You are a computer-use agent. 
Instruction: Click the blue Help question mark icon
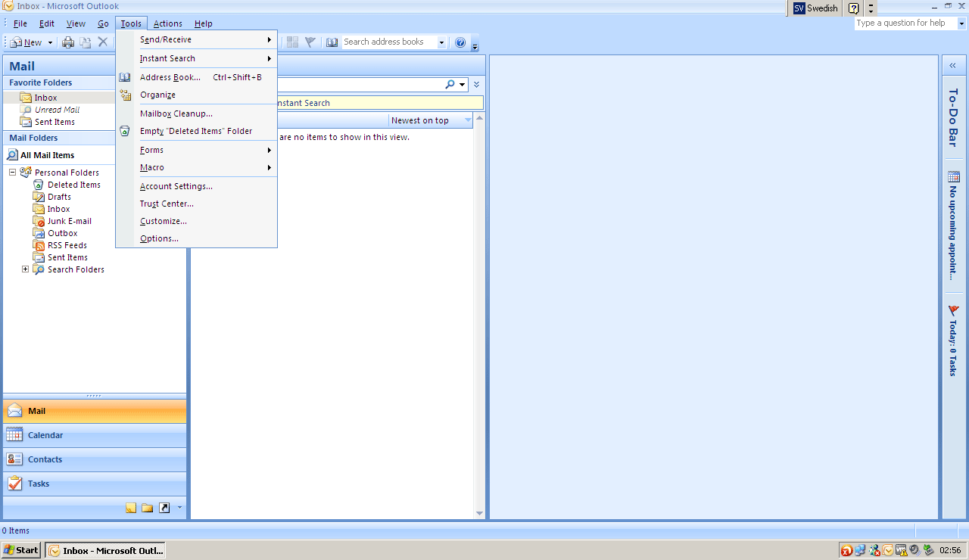coord(460,42)
